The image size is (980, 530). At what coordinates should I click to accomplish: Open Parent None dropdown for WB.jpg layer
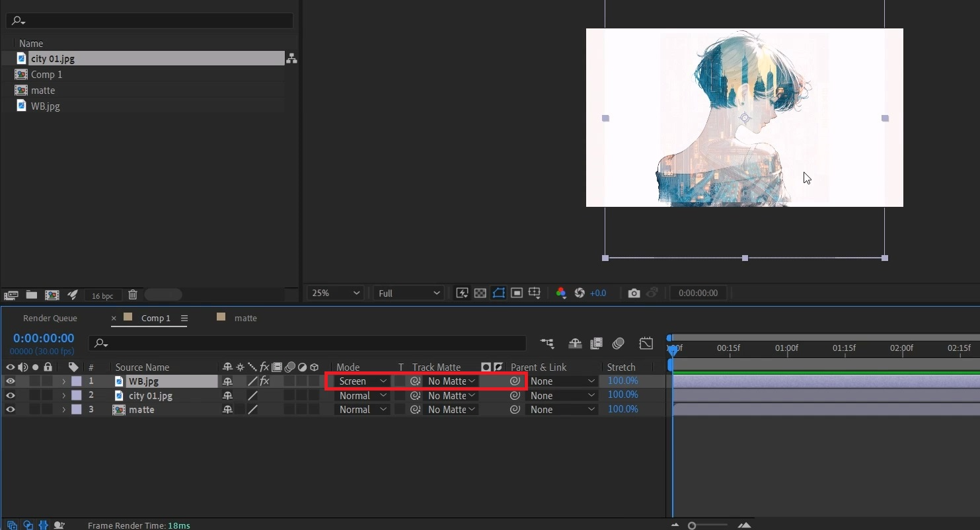(563, 381)
